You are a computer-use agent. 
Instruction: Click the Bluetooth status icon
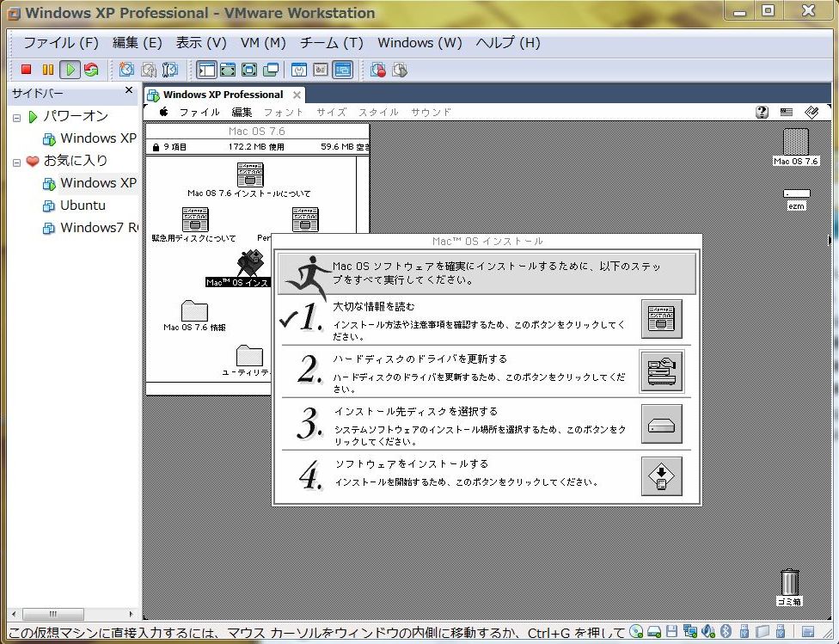click(726, 632)
